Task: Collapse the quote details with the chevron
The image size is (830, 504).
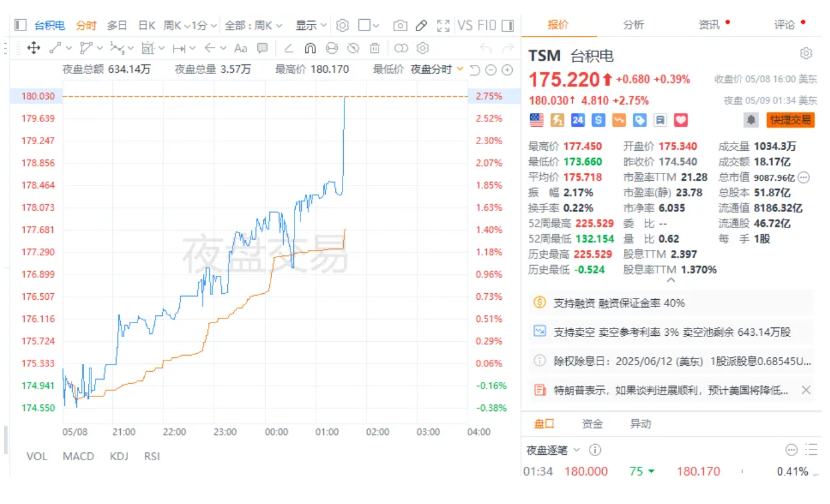Action: coord(671,280)
